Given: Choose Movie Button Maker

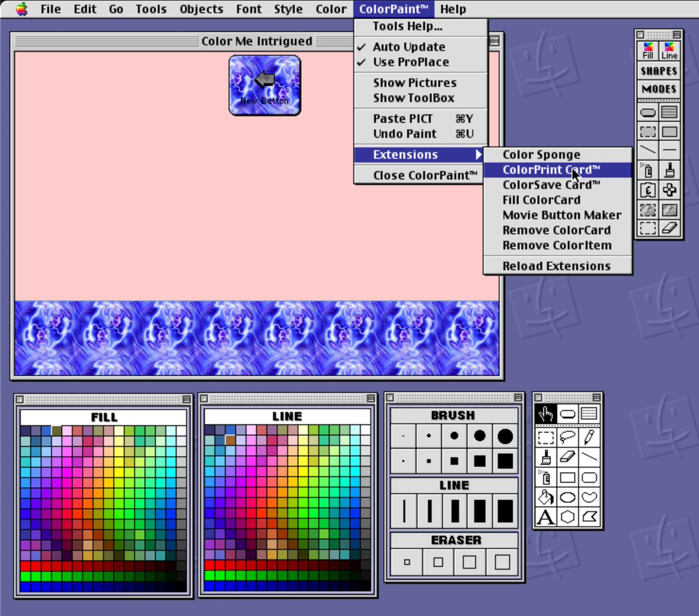Looking at the screenshot, I should pos(558,215).
